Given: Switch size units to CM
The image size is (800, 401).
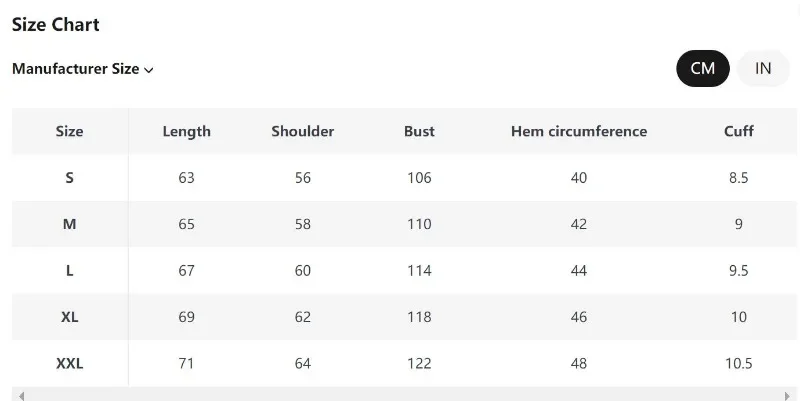Looking at the screenshot, I should [703, 68].
